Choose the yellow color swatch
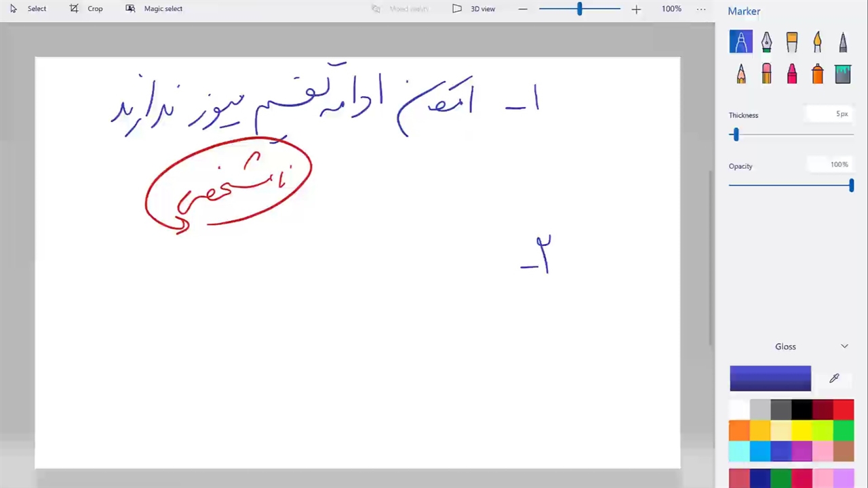The height and width of the screenshot is (488, 868). [802, 430]
